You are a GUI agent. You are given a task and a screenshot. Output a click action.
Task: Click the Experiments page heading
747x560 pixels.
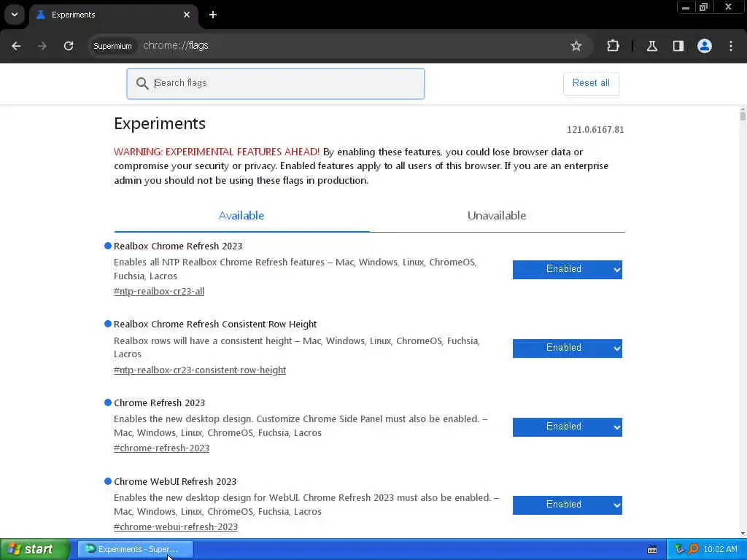click(160, 124)
